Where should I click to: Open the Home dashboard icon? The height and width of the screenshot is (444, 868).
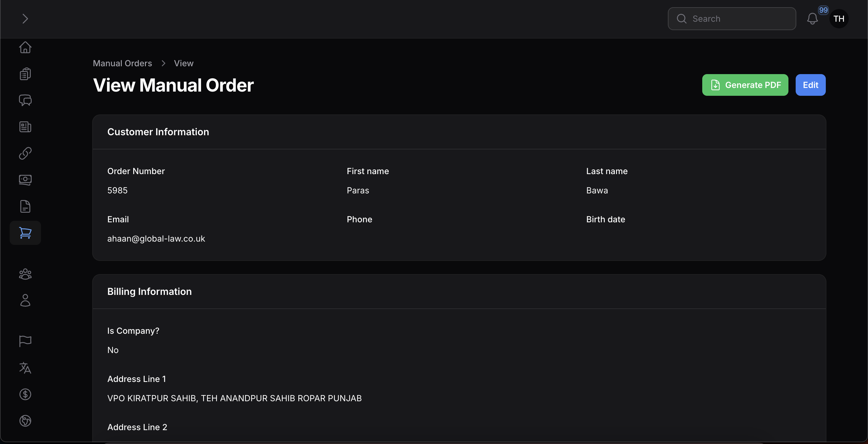[x=25, y=47]
